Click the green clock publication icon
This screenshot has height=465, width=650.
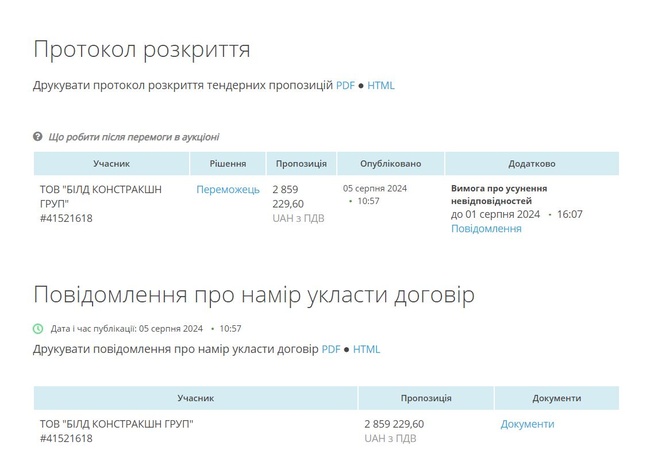tap(38, 329)
